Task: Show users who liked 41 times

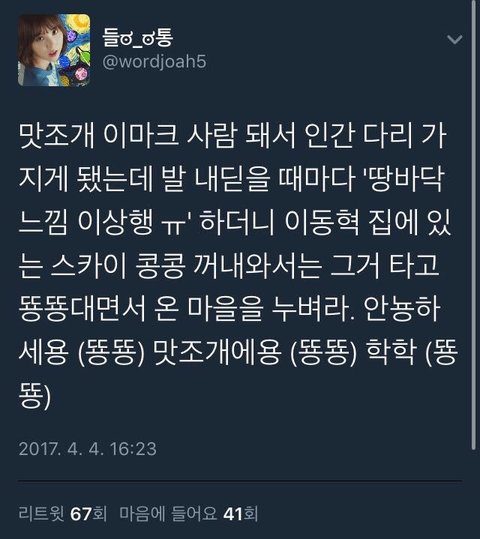Action: click(188, 514)
